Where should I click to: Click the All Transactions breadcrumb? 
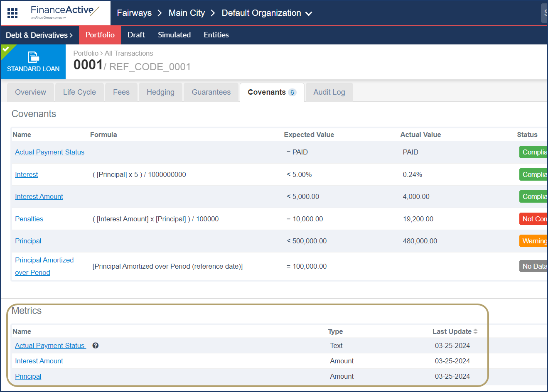(x=129, y=53)
